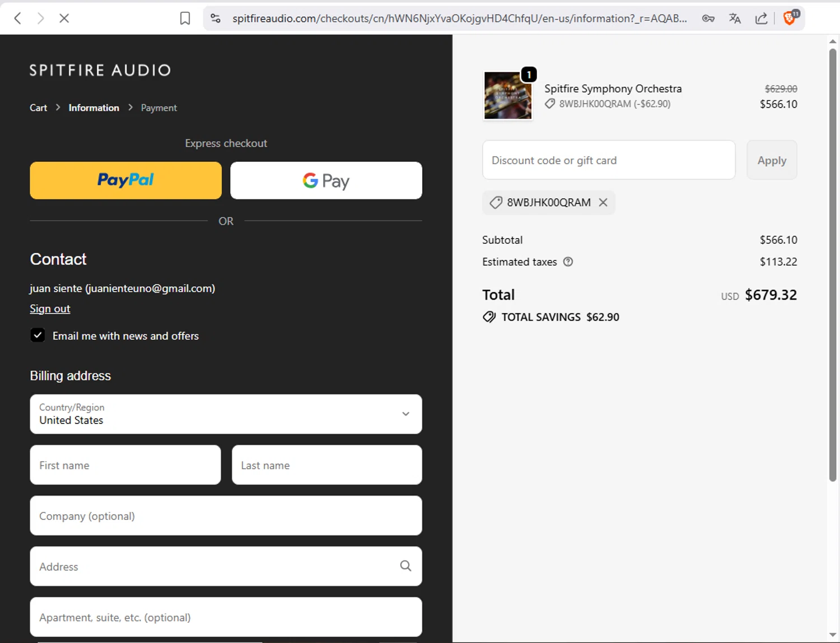Image resolution: width=840 pixels, height=643 pixels.
Task: Click the $679.32 total amount
Action: point(771,295)
